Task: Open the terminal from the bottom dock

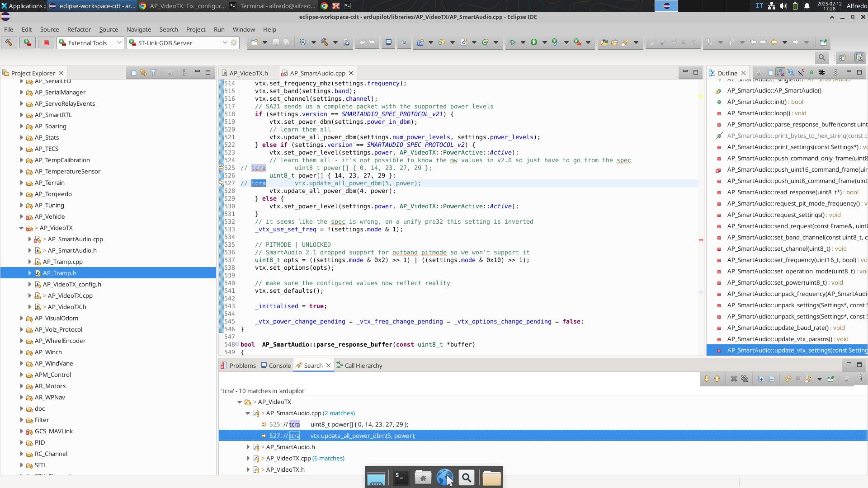Action: pyautogui.click(x=401, y=478)
